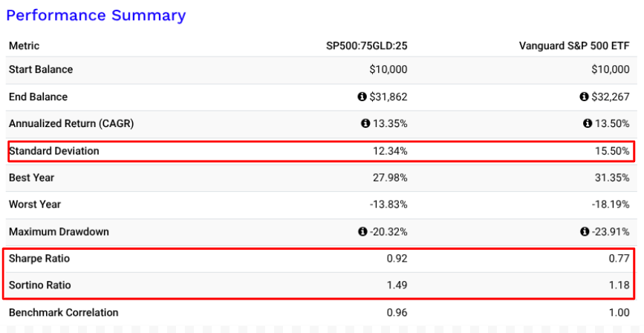This screenshot has width=644, height=333.
Task: Click the Maximum Drawdown row label
Action: (x=59, y=232)
